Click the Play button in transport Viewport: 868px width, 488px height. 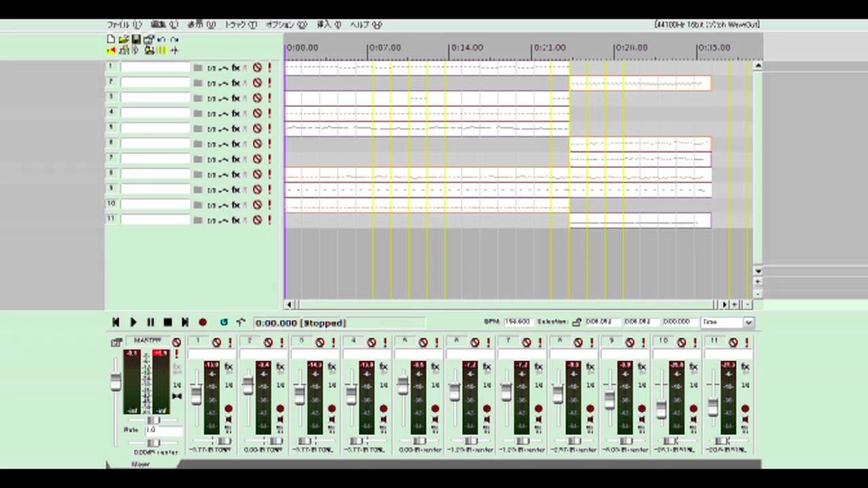133,323
